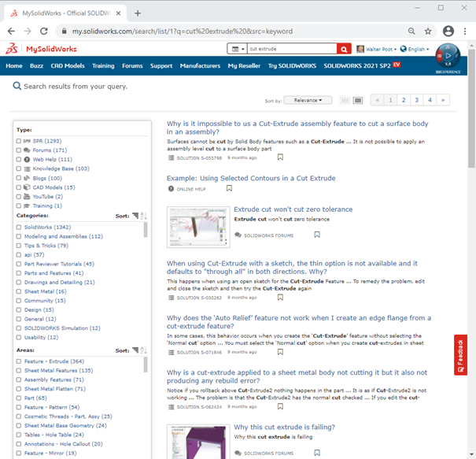Image resolution: width=476 pixels, height=459 pixels.
Task: Check the Knowledge Base (103) filter
Action: [19, 168]
